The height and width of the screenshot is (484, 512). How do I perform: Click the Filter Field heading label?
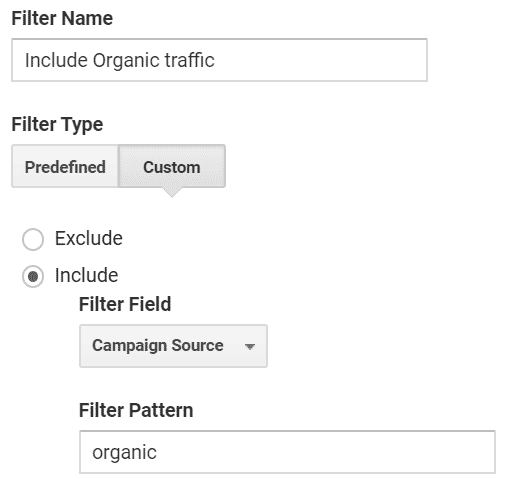(x=125, y=304)
